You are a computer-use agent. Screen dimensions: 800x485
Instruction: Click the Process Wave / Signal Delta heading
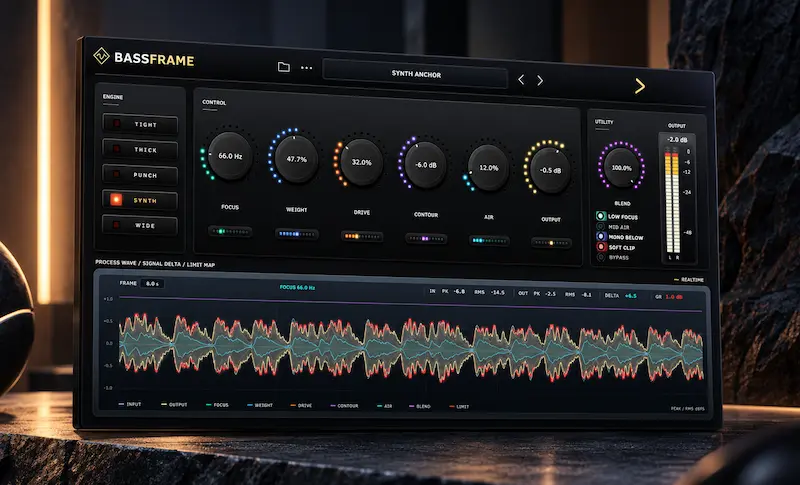point(155,264)
